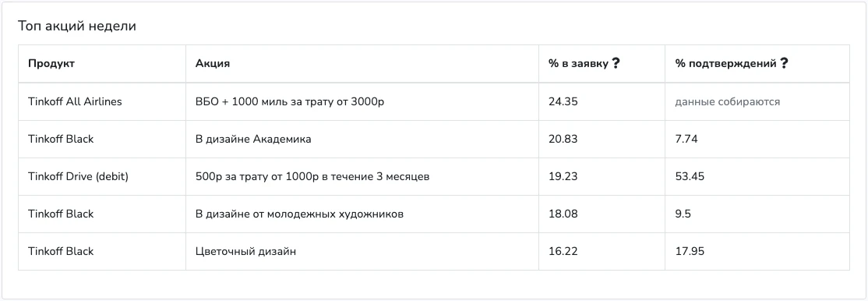Click the question mark next to '% подтверждений'
Image resolution: width=868 pixels, height=301 pixels.
(783, 63)
